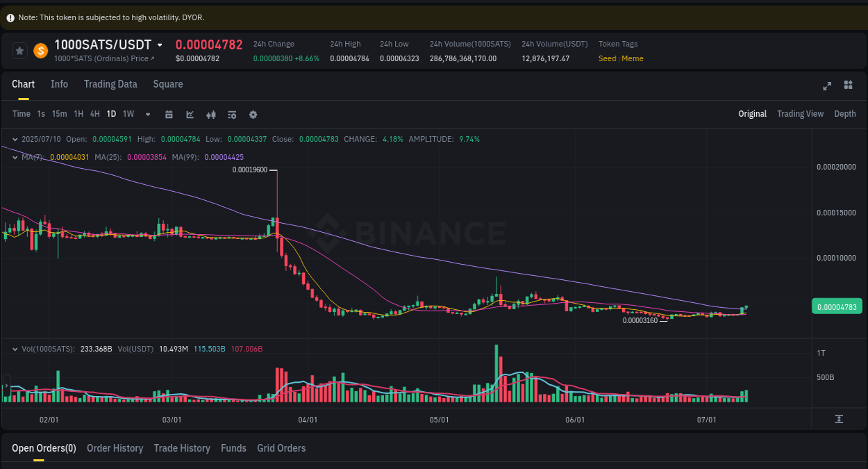Screen dimensions: 868x469
Task: Collapse the volume indicator row
Action: point(15,349)
